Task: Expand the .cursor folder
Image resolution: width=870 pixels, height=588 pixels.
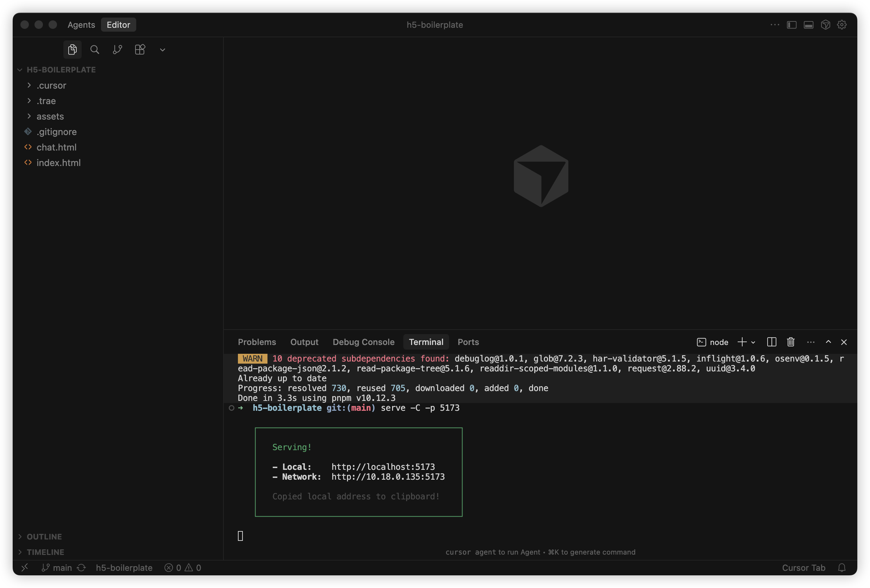Action: pyautogui.click(x=51, y=85)
